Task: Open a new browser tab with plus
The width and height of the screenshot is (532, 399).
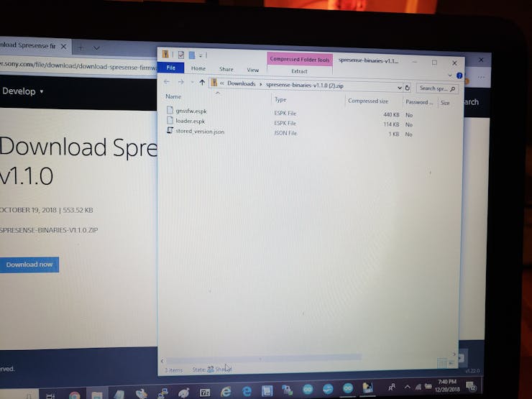Action: (x=81, y=47)
